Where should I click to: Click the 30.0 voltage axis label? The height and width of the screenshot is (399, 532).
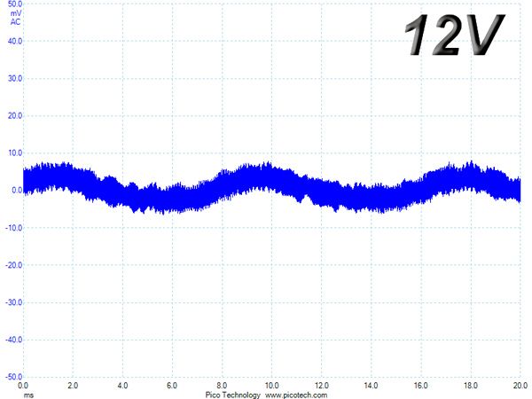[x=14, y=78]
